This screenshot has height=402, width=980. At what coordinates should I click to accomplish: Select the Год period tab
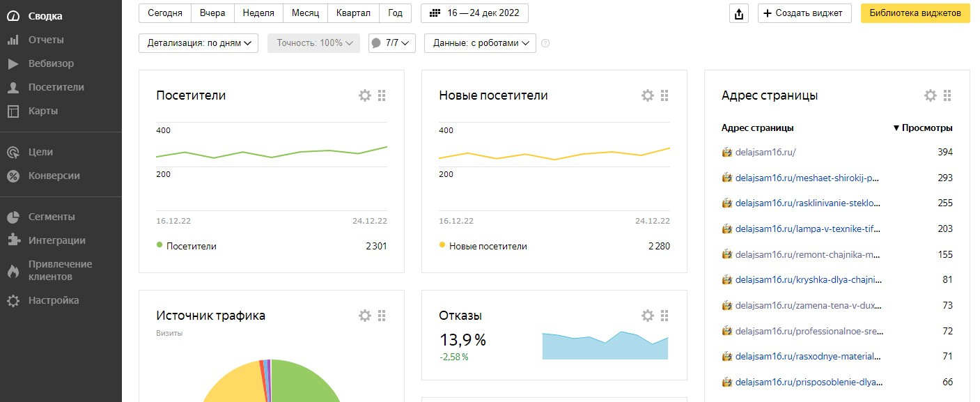[x=396, y=13]
